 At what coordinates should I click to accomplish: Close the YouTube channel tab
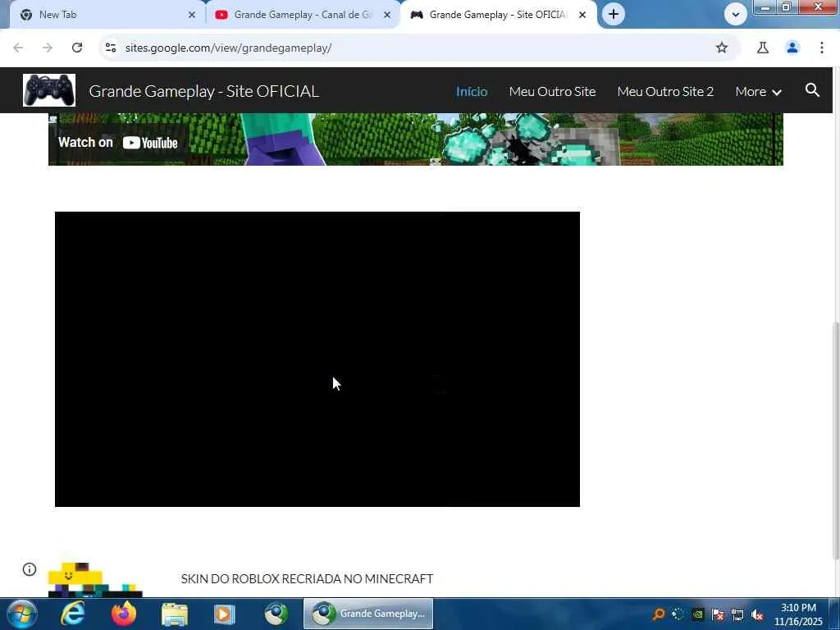point(387,15)
